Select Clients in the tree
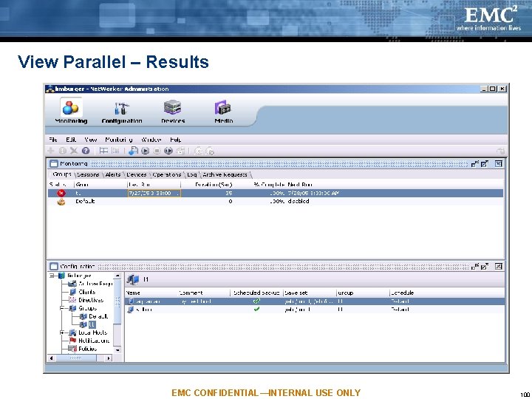 click(86, 292)
